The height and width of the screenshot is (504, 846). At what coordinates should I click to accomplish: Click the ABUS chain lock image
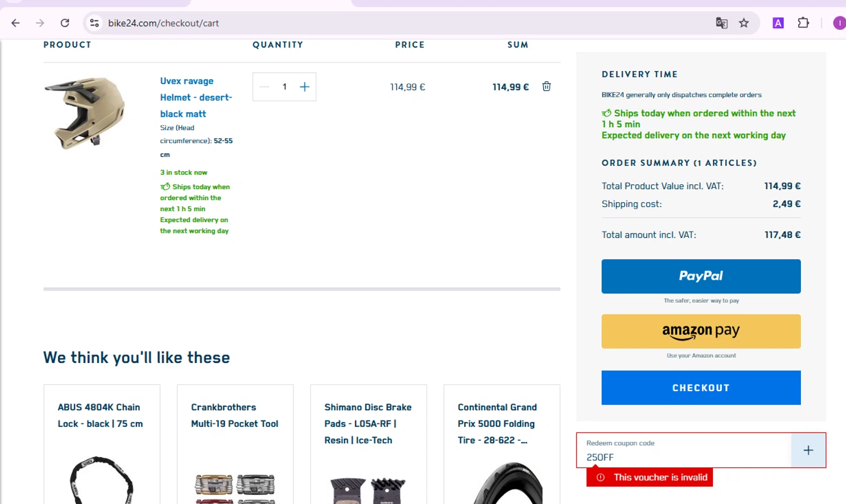[x=102, y=480]
